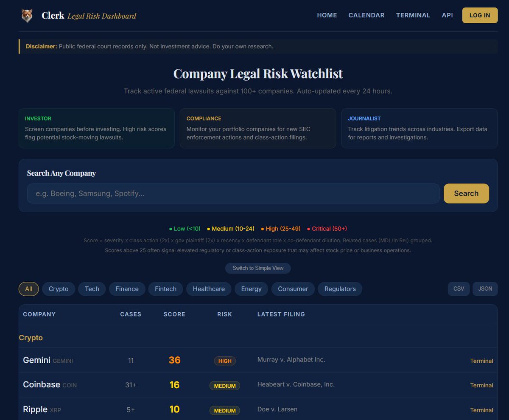Filter by Energy category
Image resolution: width=509 pixels, height=420 pixels.
tap(252, 289)
